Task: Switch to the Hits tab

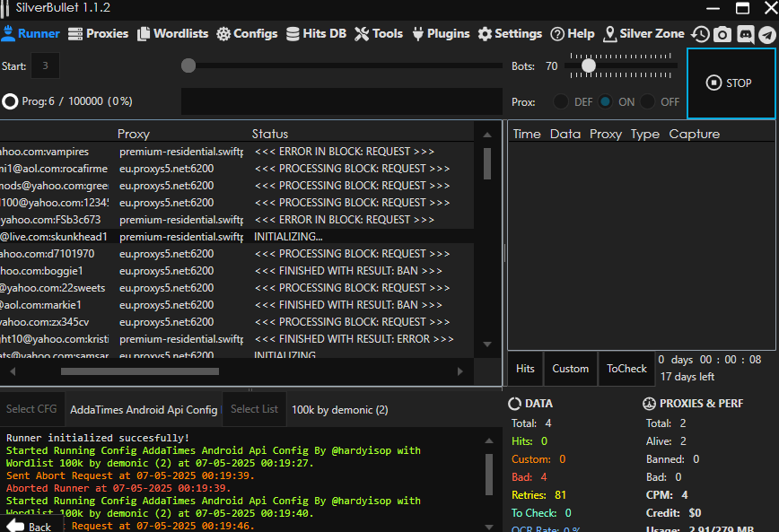Action: 525,369
